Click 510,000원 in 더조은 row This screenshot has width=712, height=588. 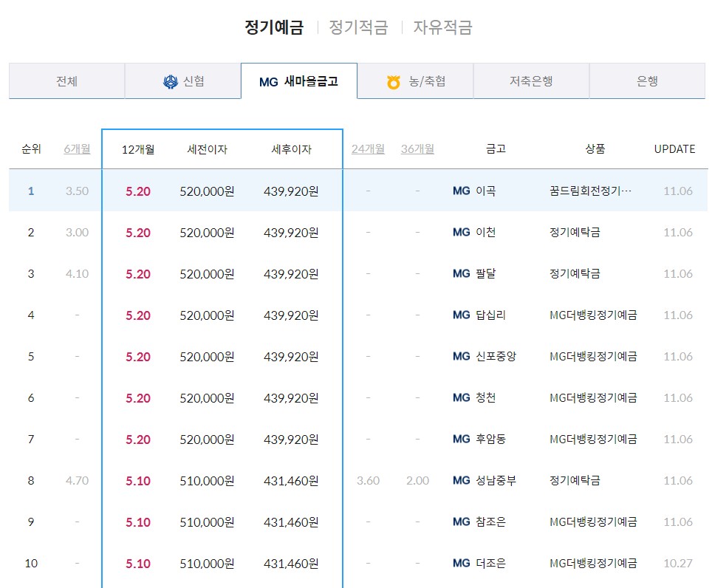(x=207, y=563)
